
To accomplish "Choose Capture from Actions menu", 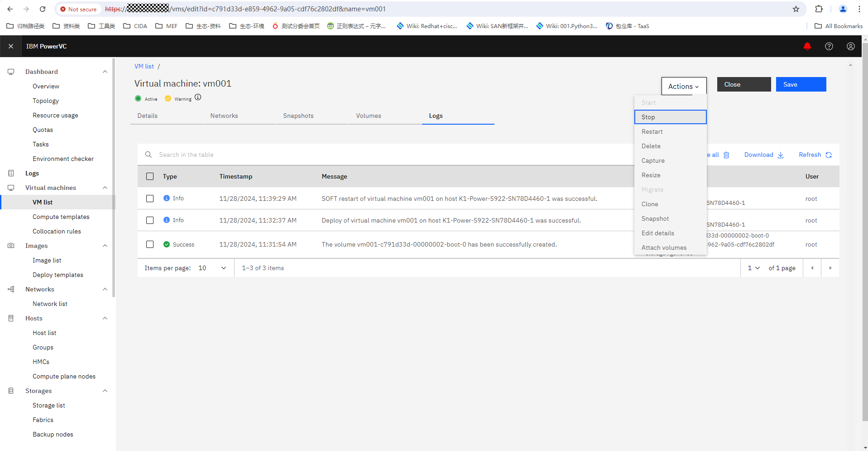I will tap(670, 160).
